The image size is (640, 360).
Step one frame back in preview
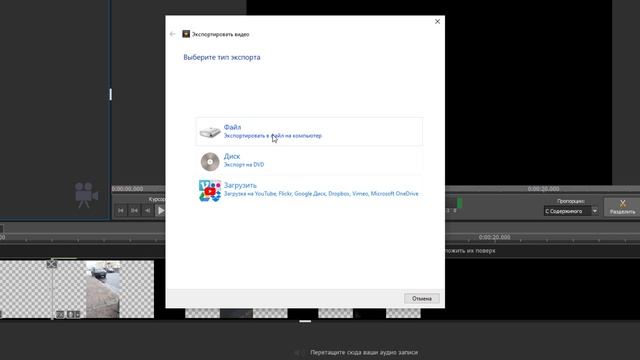coord(147,210)
